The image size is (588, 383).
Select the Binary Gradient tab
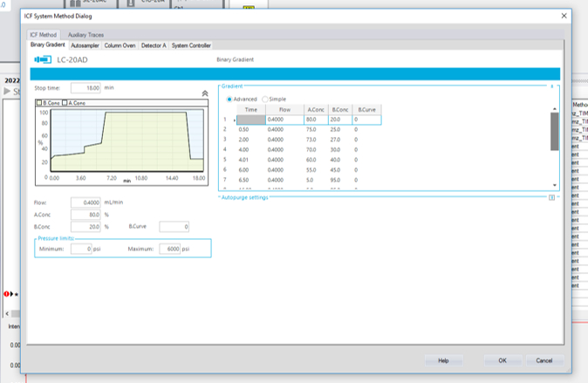tap(48, 44)
